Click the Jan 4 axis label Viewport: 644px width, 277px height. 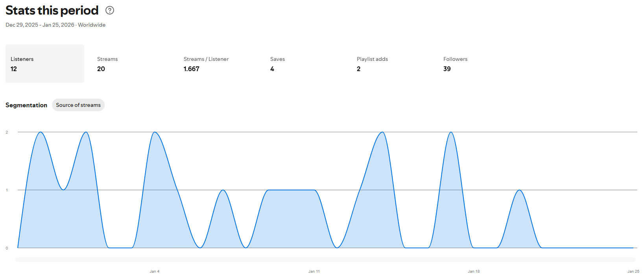[154, 271]
